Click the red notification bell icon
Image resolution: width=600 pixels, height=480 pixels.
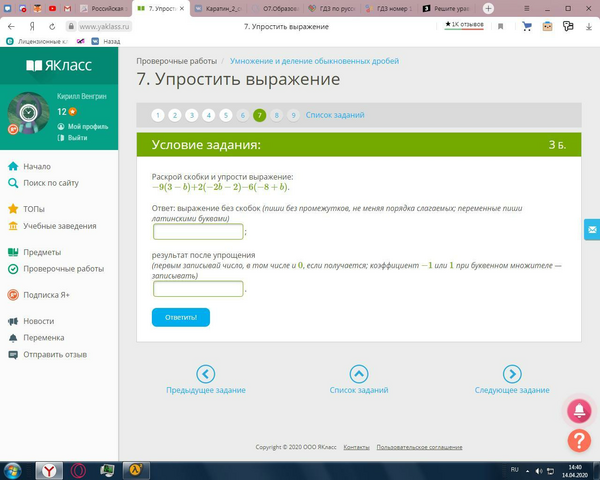(x=579, y=411)
